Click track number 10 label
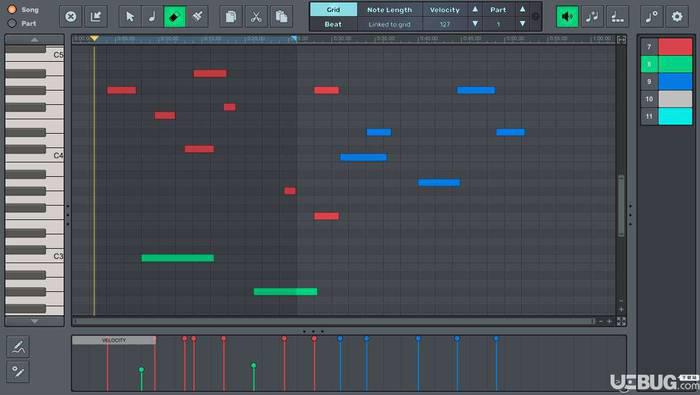 649,99
